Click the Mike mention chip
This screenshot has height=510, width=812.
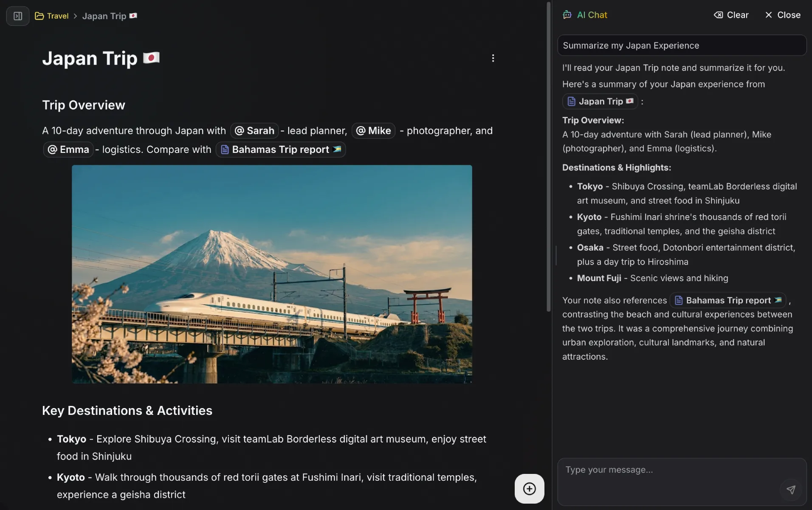point(373,130)
